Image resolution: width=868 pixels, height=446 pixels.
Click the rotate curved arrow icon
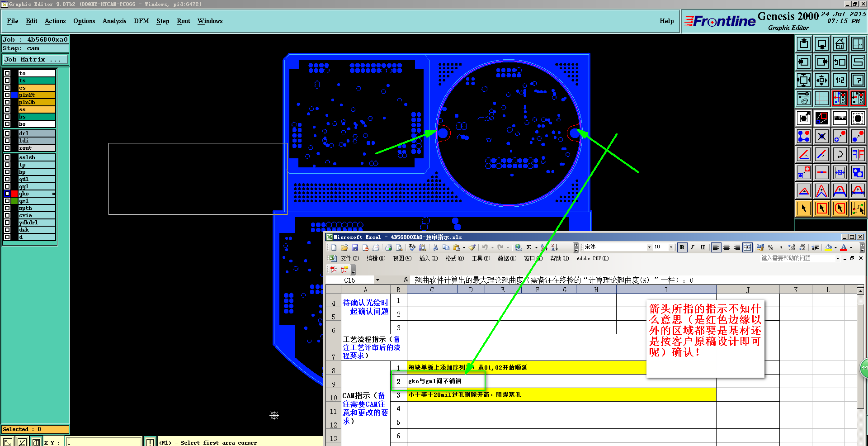(x=840, y=154)
